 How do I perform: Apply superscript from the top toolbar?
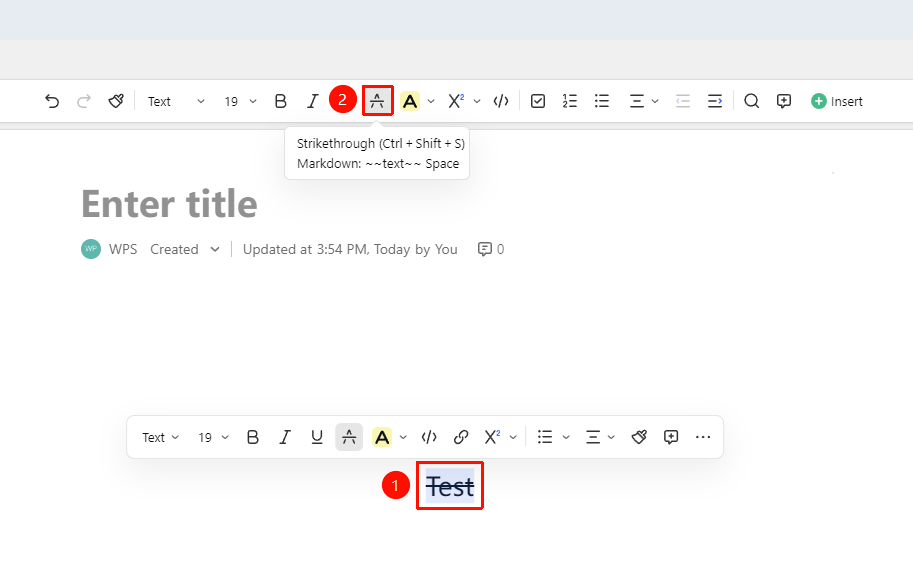coord(456,101)
